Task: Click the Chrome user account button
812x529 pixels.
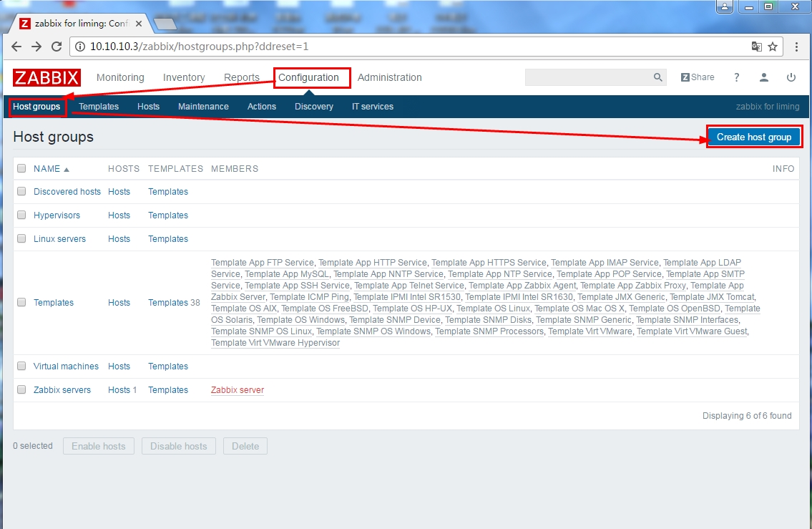Action: (725, 6)
